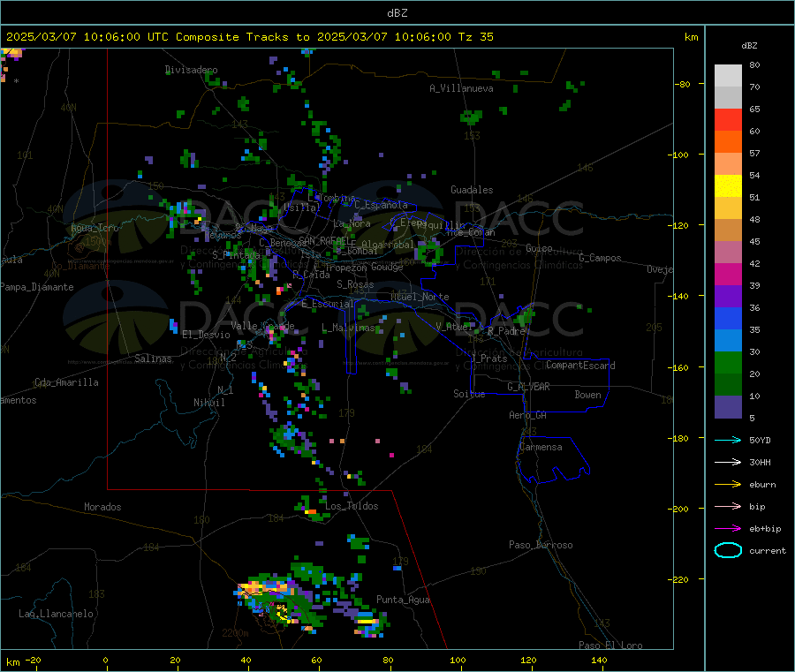Click the cyan 'current' ellipse legend icon
This screenshot has width=795, height=672.
click(x=728, y=550)
